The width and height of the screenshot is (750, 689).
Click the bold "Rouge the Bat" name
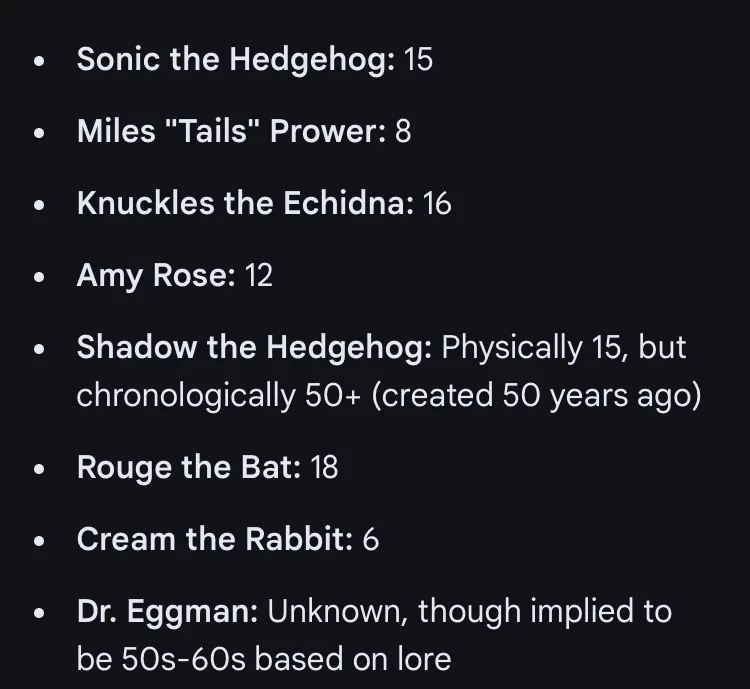tap(188, 467)
